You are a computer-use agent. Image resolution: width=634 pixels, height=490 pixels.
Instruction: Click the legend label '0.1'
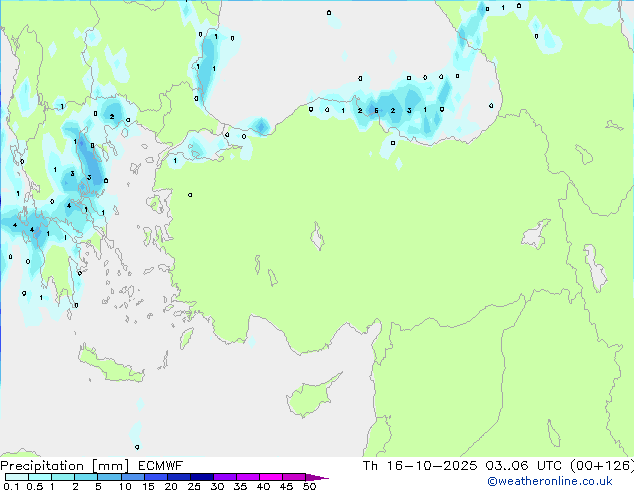coord(11,486)
